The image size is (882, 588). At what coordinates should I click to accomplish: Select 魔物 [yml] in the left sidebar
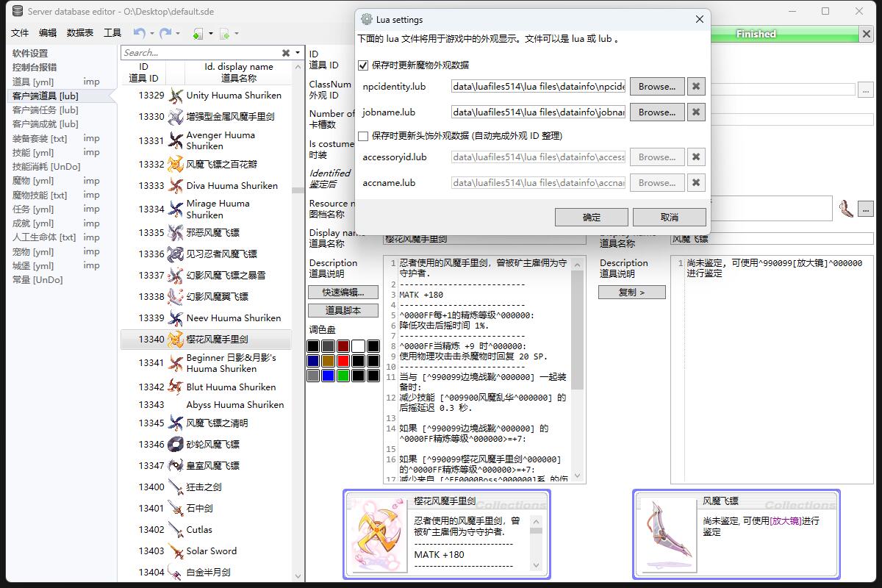point(33,181)
